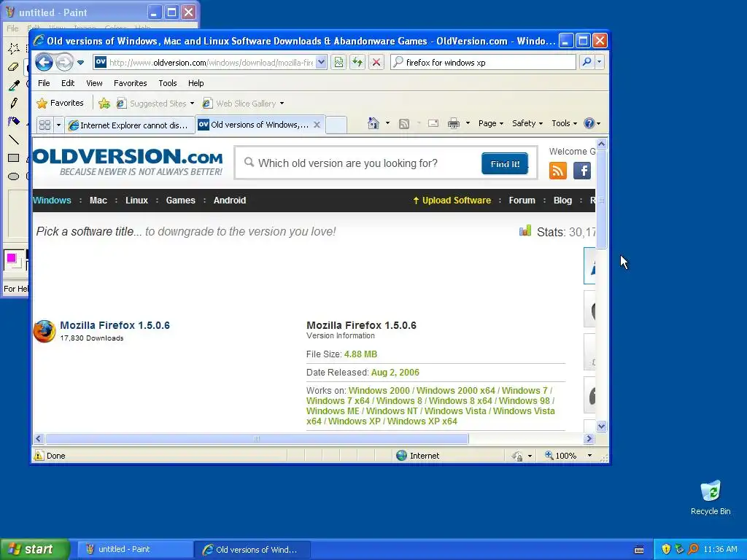The image size is (747, 560).
Task: Click the Home icon in command bar
Action: click(373, 123)
